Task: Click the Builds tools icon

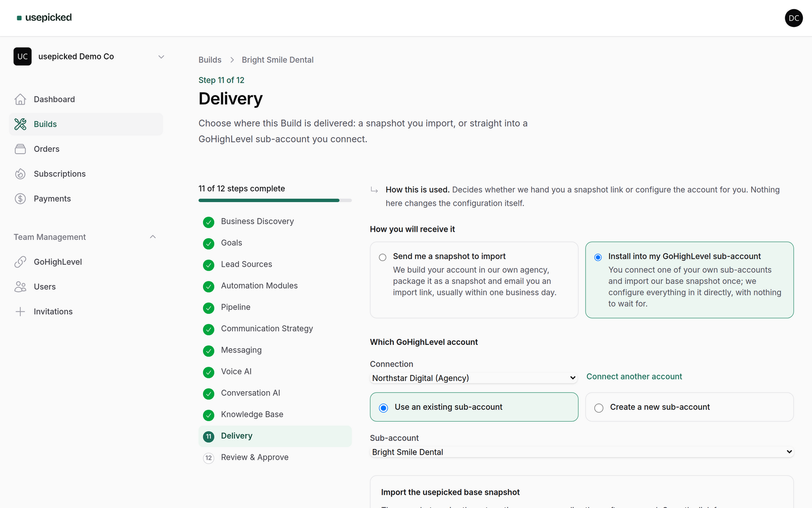Action: [x=20, y=124]
